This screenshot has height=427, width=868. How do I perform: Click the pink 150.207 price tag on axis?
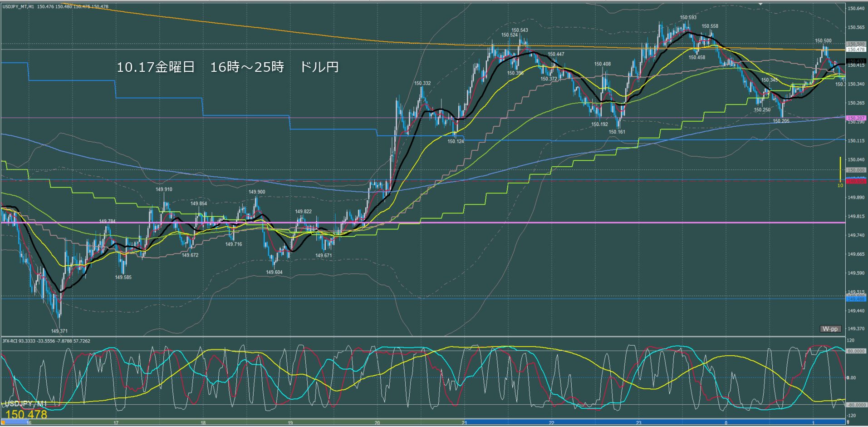(856, 118)
